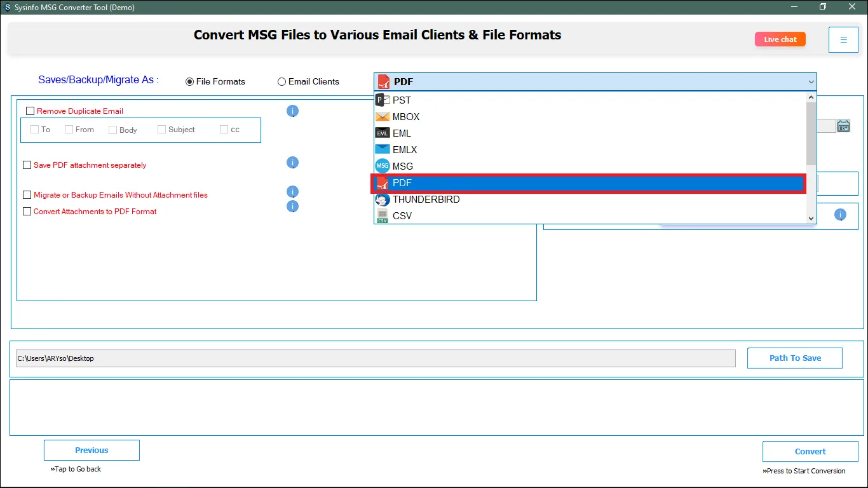Click the format list scrollbar down arrow
868x488 pixels.
coord(811,218)
